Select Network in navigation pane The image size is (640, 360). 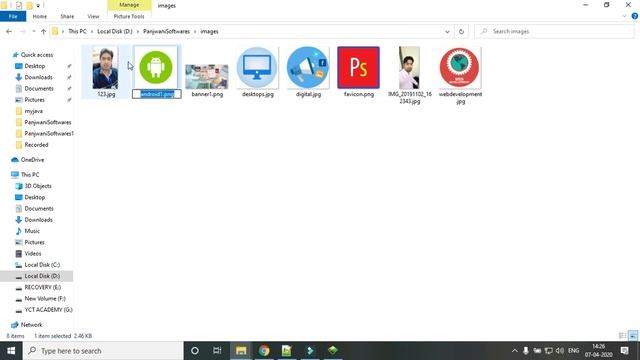pos(31,325)
